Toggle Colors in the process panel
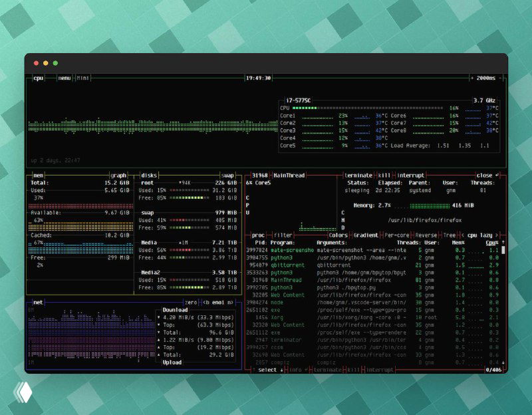The image size is (532, 415). 340,235
